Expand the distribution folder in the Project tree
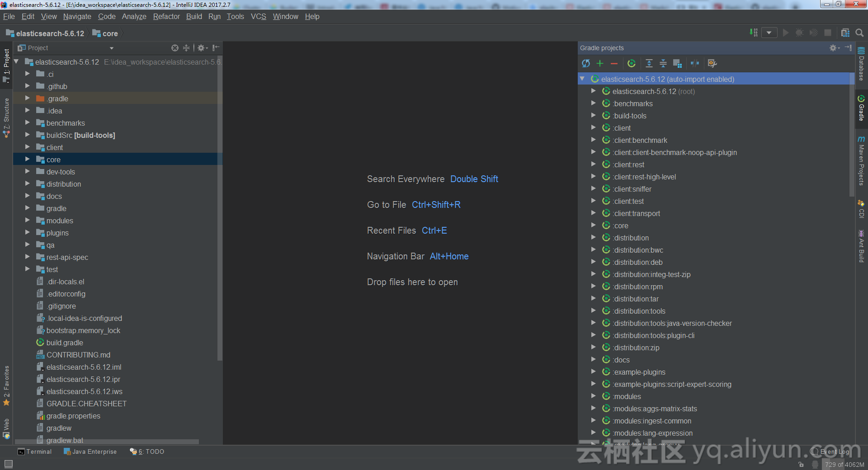 coord(27,183)
